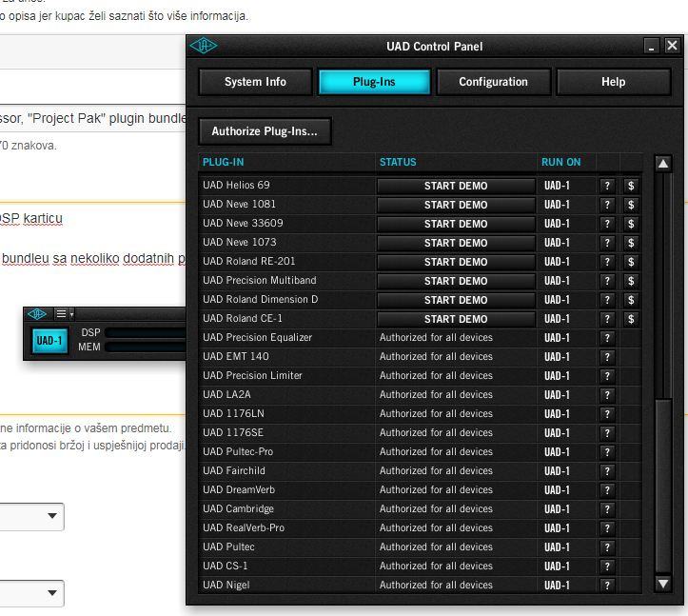Click the PLUG-IN column header
This screenshot has height=616, width=688.
tap(223, 162)
